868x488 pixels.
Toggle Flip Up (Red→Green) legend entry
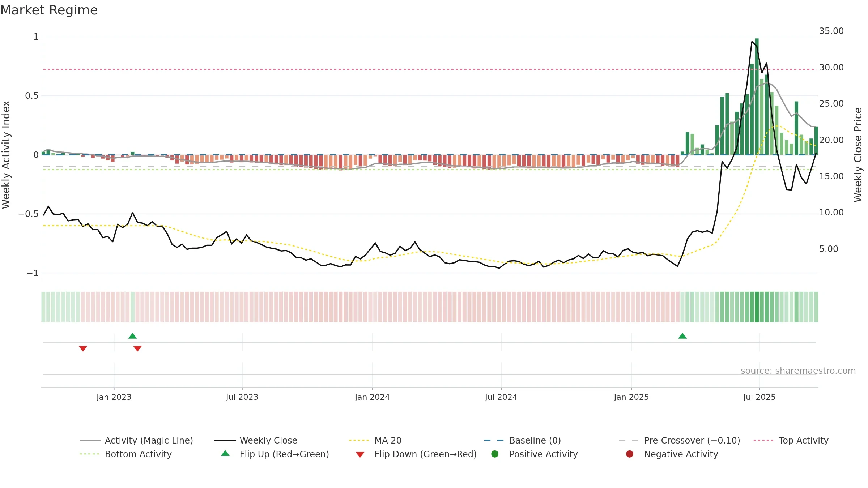coord(275,454)
